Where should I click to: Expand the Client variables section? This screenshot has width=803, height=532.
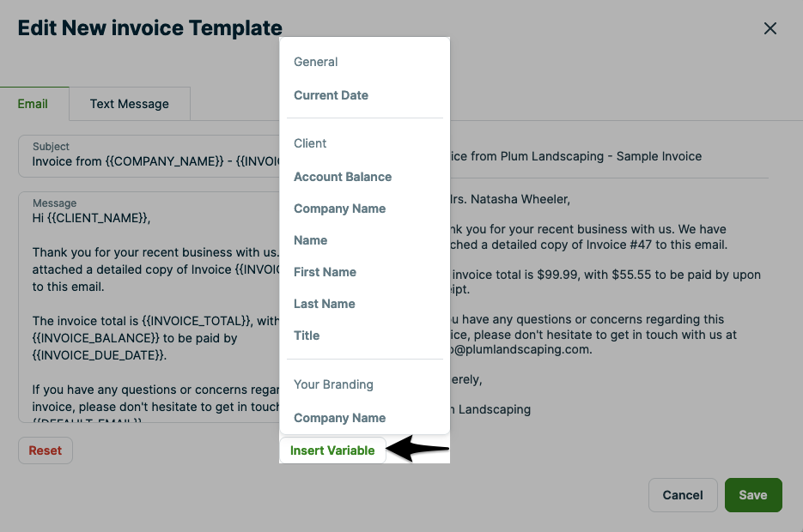coord(310,143)
